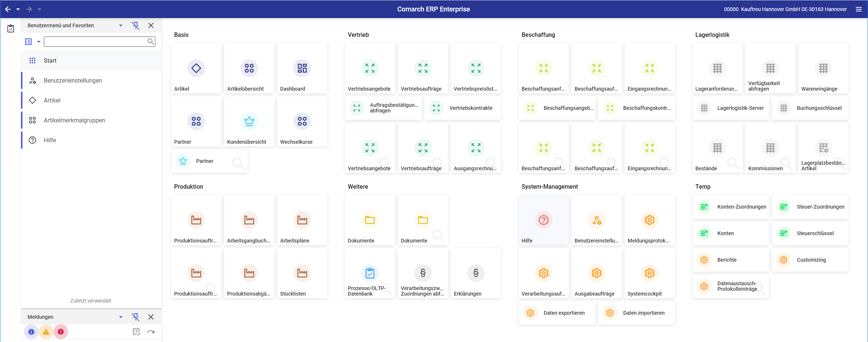Open the Kundenübersicht tile

point(249,122)
